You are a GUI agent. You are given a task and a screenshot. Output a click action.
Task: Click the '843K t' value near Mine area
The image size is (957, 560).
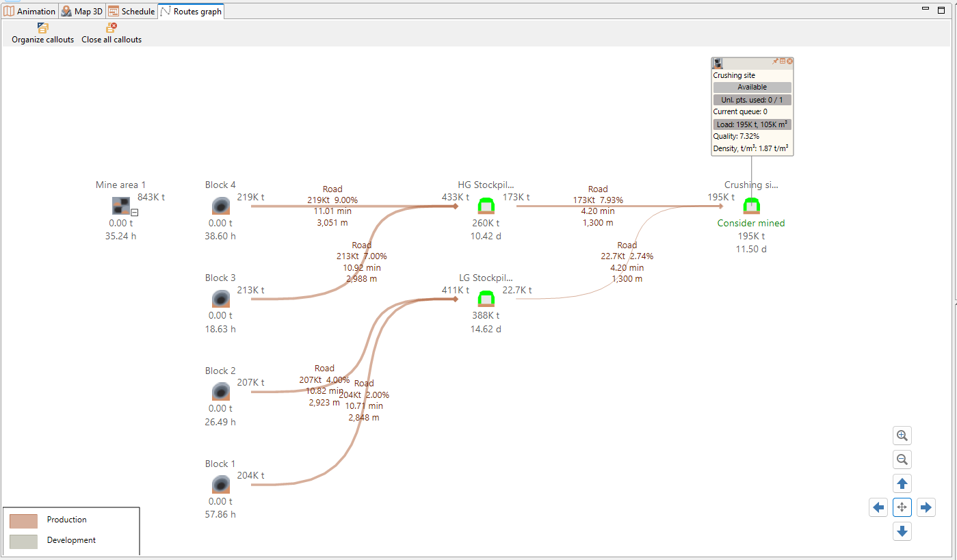point(151,197)
